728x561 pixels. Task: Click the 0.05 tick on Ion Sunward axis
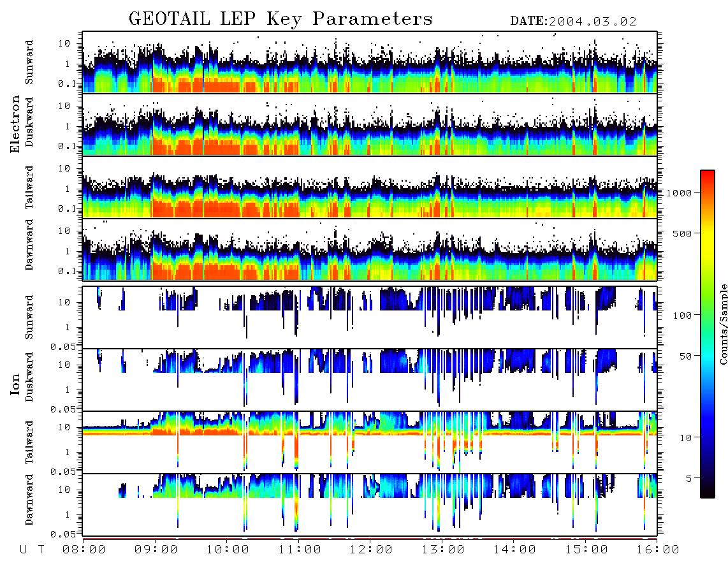(x=62, y=346)
